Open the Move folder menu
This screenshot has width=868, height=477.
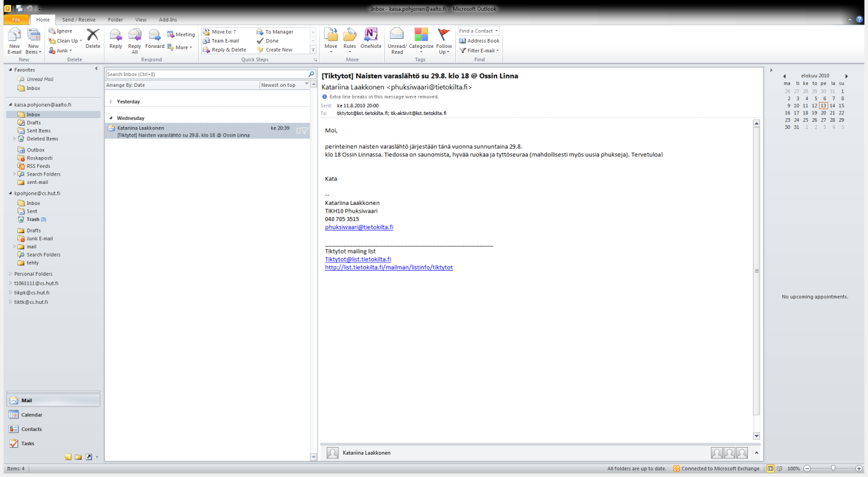pos(330,41)
